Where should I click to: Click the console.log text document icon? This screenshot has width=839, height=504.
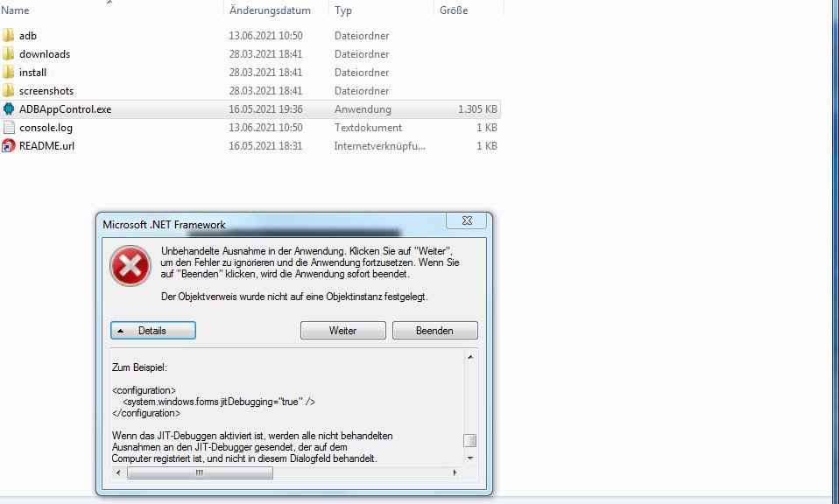coord(8,127)
